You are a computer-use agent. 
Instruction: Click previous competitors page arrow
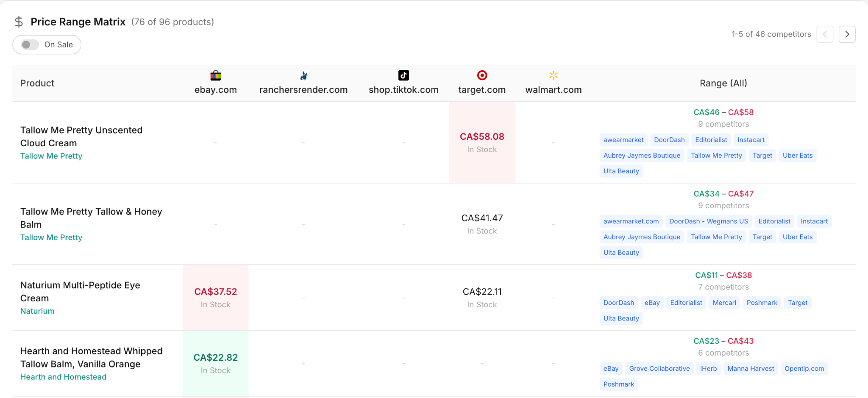(x=825, y=34)
